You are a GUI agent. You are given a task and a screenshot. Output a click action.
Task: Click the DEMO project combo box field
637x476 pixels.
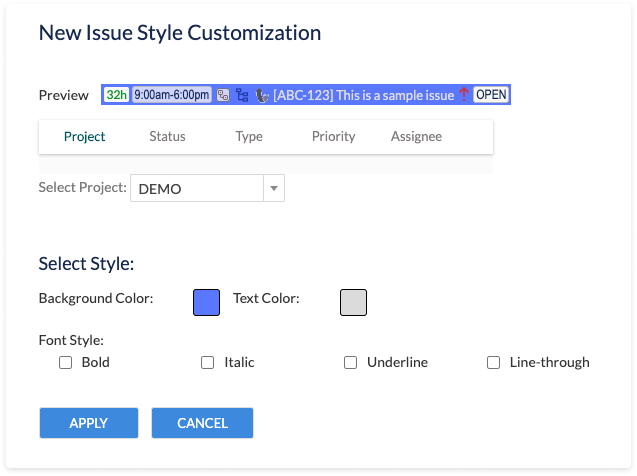click(x=197, y=188)
